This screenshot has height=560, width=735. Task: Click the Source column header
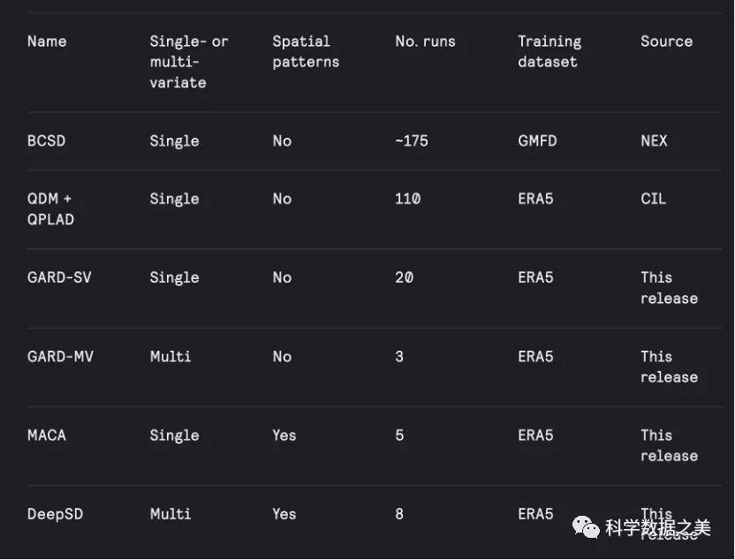(666, 42)
